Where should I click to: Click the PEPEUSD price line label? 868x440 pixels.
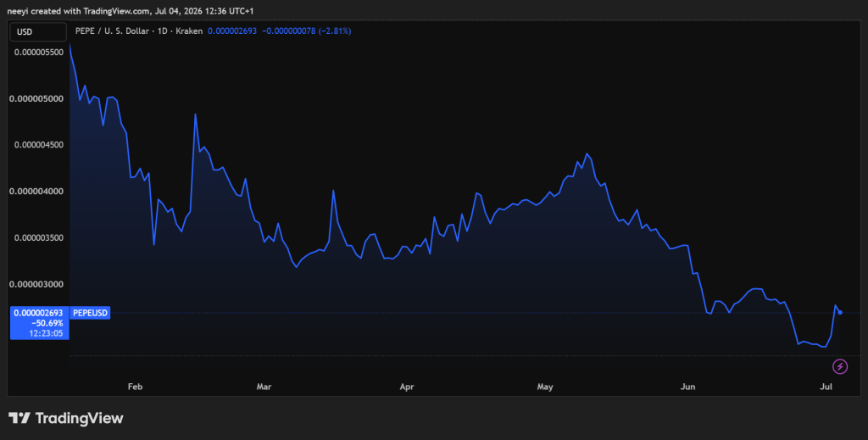(x=90, y=313)
